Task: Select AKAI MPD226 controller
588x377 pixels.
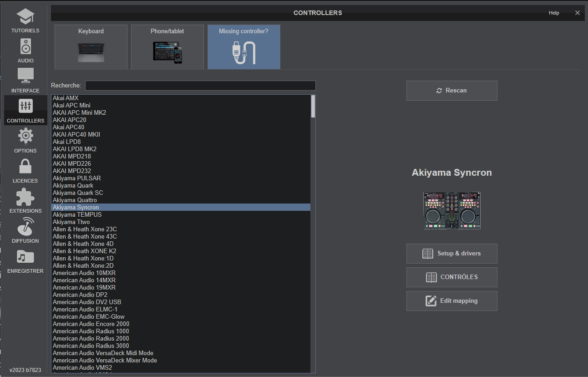Action: tap(181, 163)
